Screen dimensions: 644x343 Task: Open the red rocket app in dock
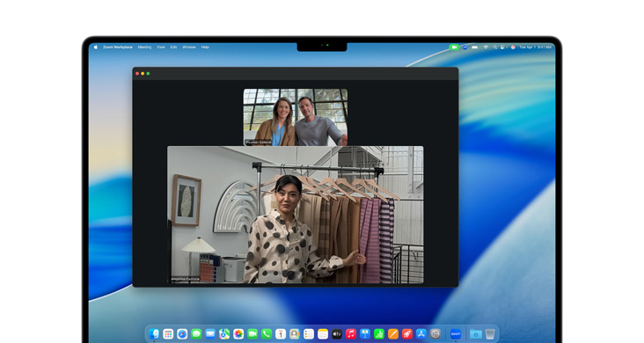point(407,334)
